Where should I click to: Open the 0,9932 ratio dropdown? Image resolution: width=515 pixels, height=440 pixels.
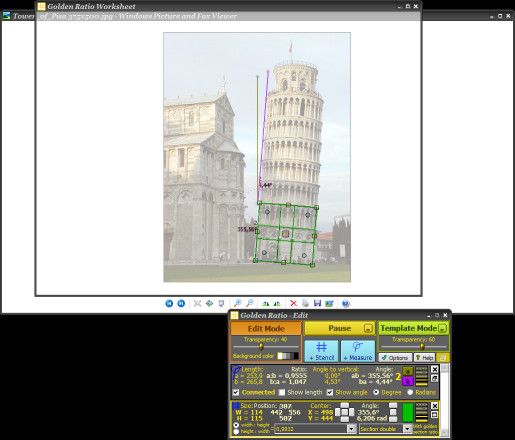[351, 429]
